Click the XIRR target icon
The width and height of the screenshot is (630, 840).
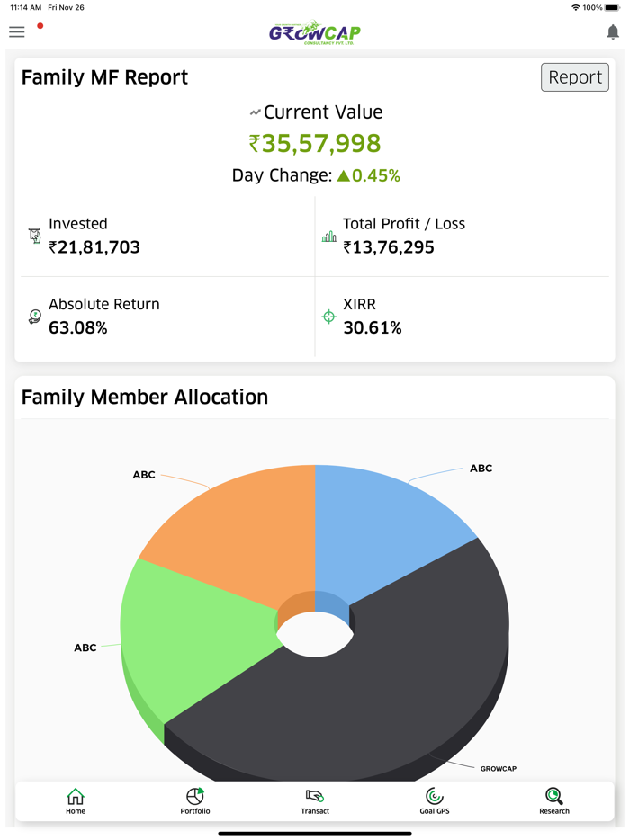click(x=328, y=317)
